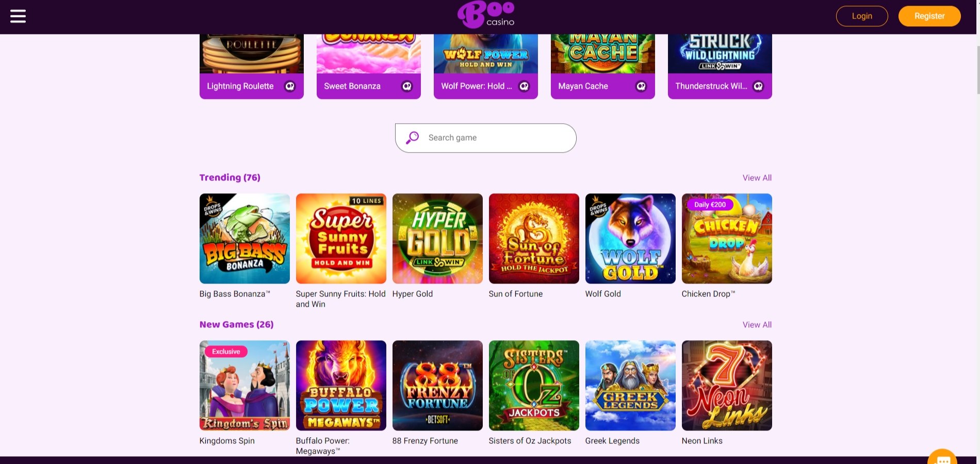Open the hamburger menu
980x464 pixels.
pos(18,16)
